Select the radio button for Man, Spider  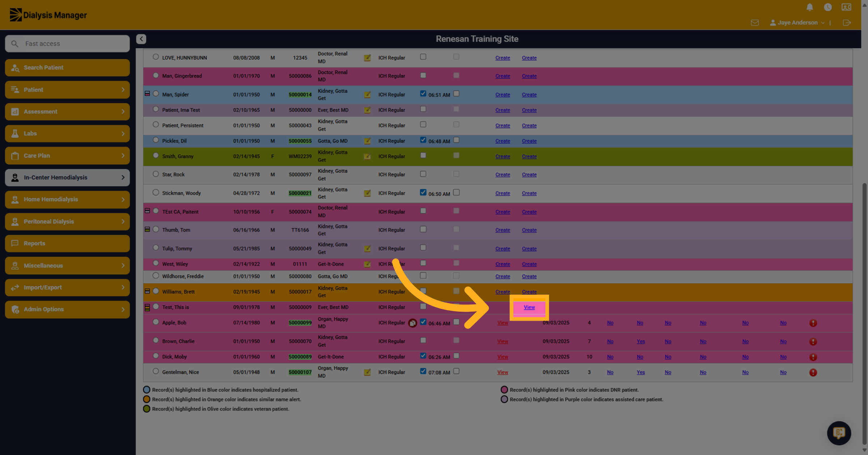point(156,94)
